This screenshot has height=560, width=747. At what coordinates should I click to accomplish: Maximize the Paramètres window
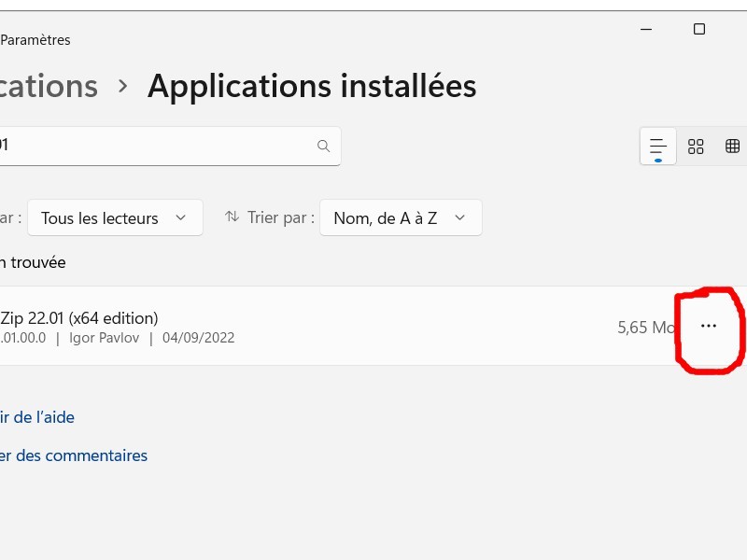699,29
